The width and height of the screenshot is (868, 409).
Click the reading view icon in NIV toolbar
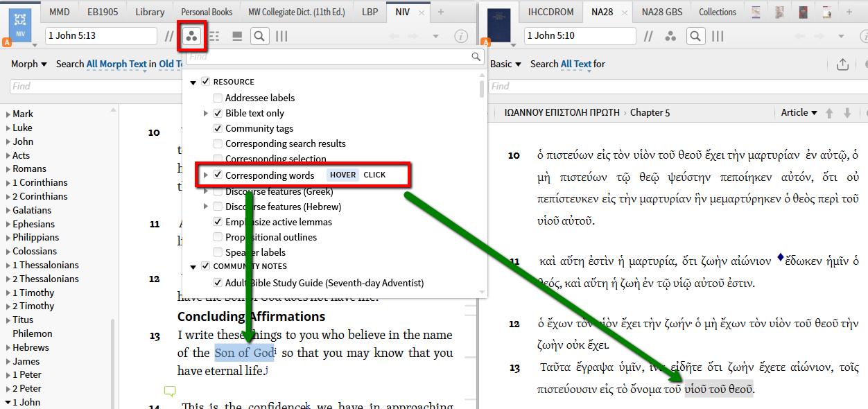click(x=237, y=37)
